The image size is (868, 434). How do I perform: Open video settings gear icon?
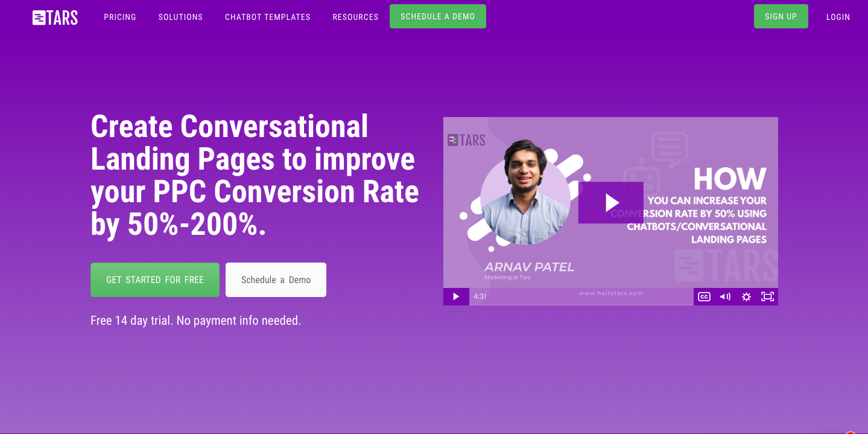coord(746,296)
